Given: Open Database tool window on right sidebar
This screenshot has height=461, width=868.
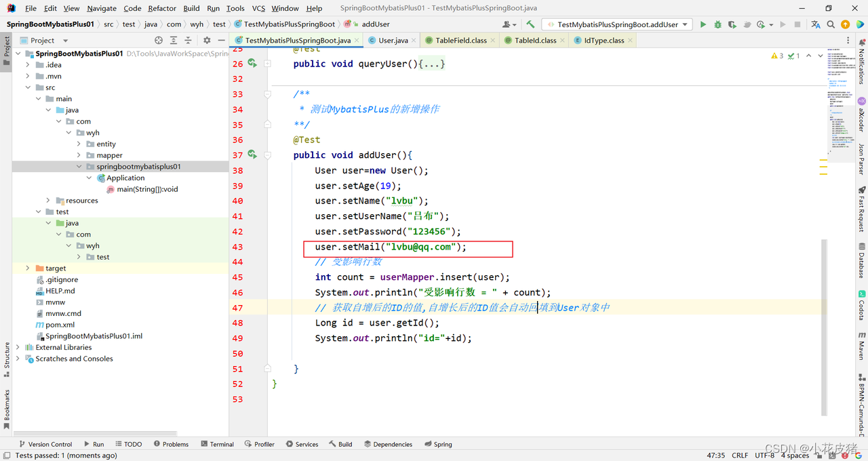Looking at the screenshot, I should coord(862,259).
